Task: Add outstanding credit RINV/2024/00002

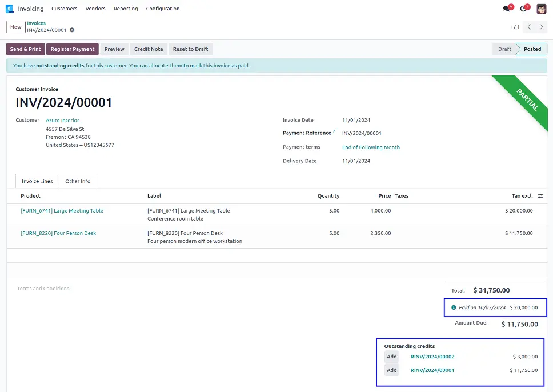Action: (391, 357)
